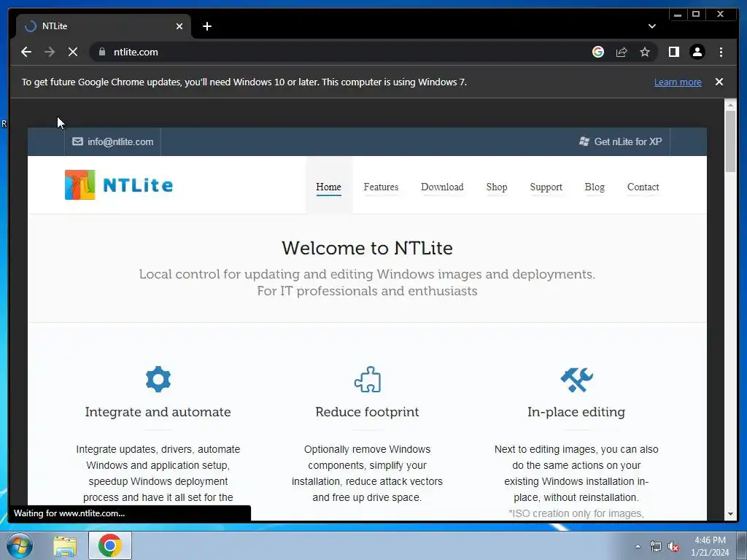This screenshot has height=560, width=747.
Task: Click the Welcome to NTLite heading
Action: tap(368, 248)
